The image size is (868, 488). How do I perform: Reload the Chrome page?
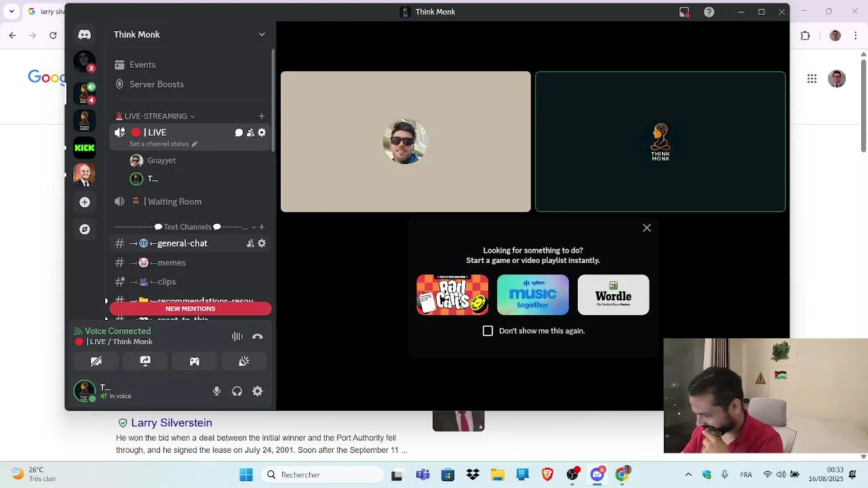pos(53,35)
